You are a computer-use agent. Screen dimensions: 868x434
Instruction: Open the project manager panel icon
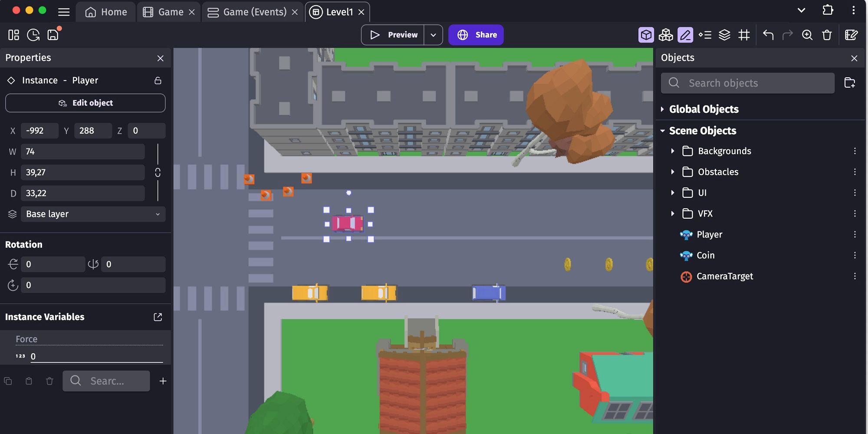coord(13,35)
